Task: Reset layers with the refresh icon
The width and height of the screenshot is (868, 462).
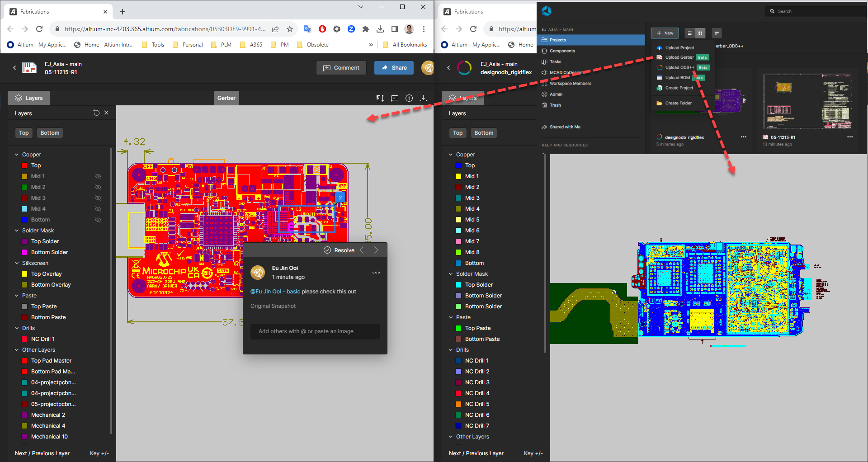Action: [96, 113]
